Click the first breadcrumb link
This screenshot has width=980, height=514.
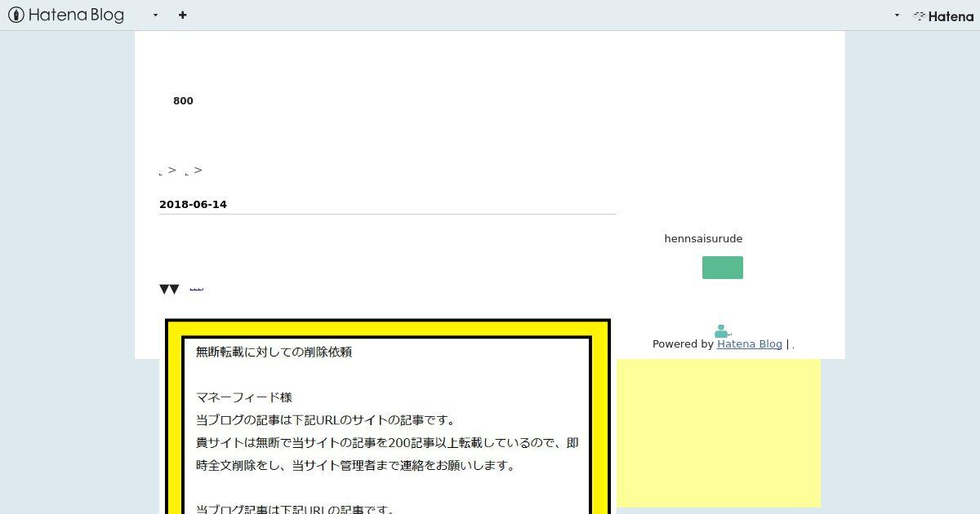161,171
